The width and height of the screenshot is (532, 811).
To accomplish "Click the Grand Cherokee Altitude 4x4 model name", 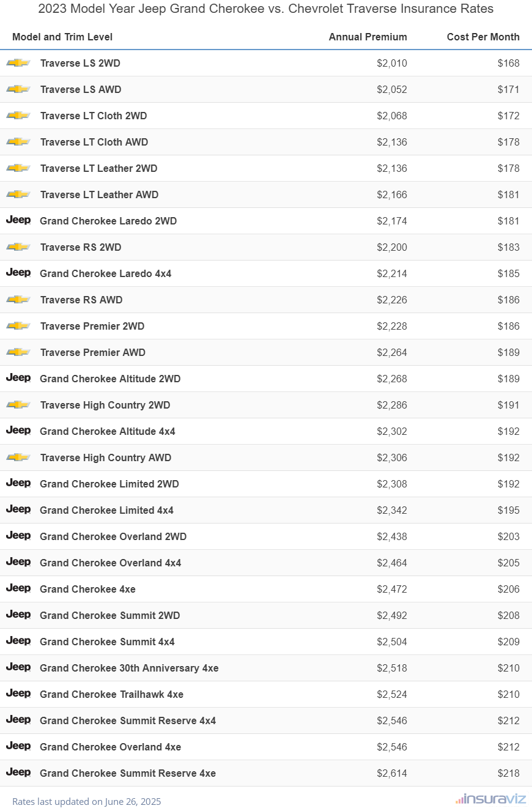I will tap(108, 431).
